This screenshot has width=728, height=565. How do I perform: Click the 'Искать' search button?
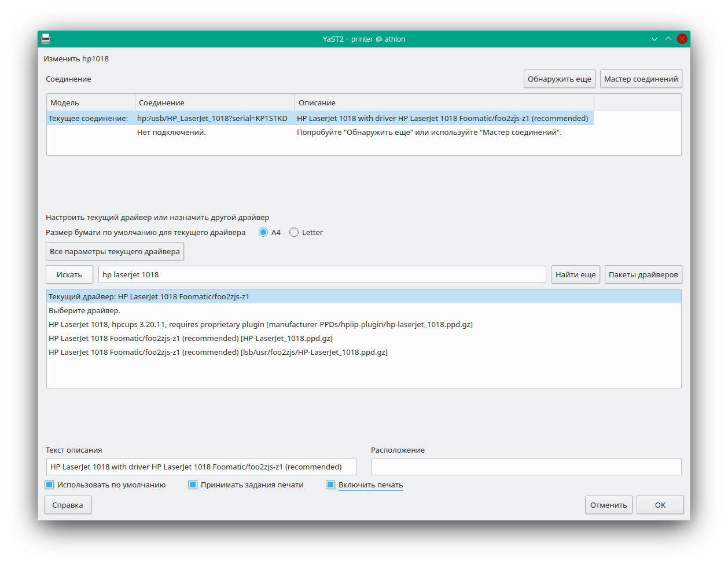tap(69, 274)
